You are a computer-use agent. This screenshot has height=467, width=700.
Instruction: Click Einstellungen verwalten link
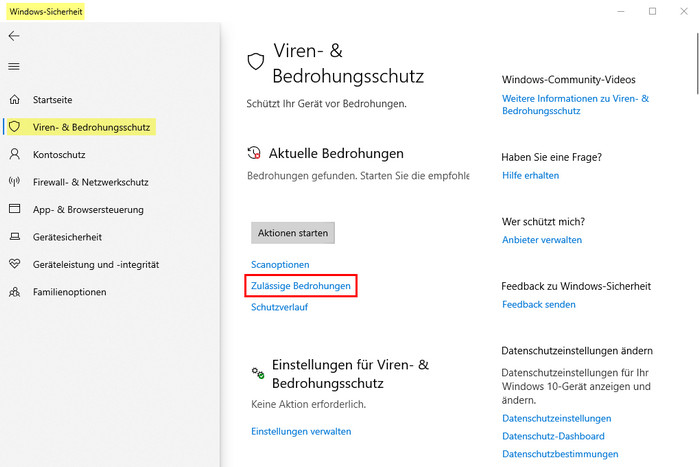tap(301, 431)
